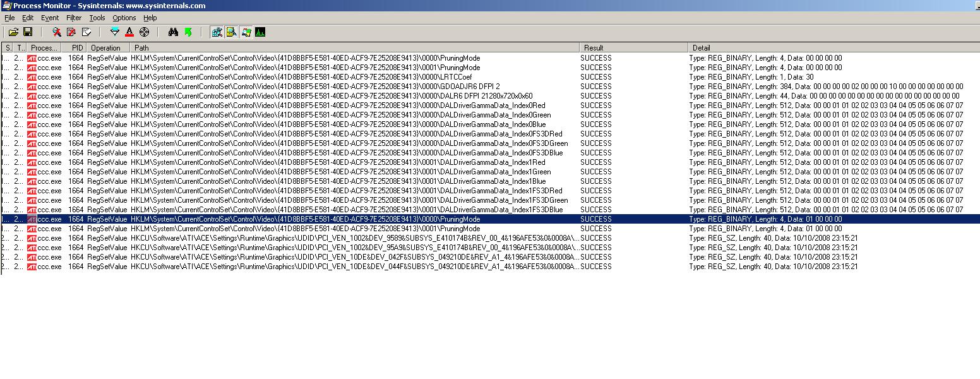This screenshot has height=379, width=980.
Task: Select the HKCU path containing DEV_9589
Action: point(354,238)
